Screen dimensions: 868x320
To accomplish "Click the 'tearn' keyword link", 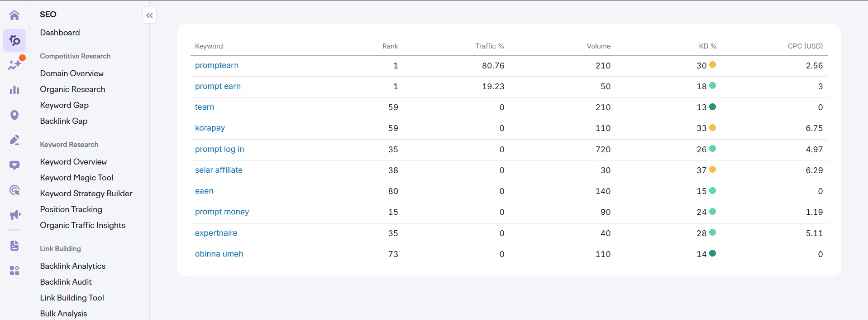I will click(x=205, y=107).
